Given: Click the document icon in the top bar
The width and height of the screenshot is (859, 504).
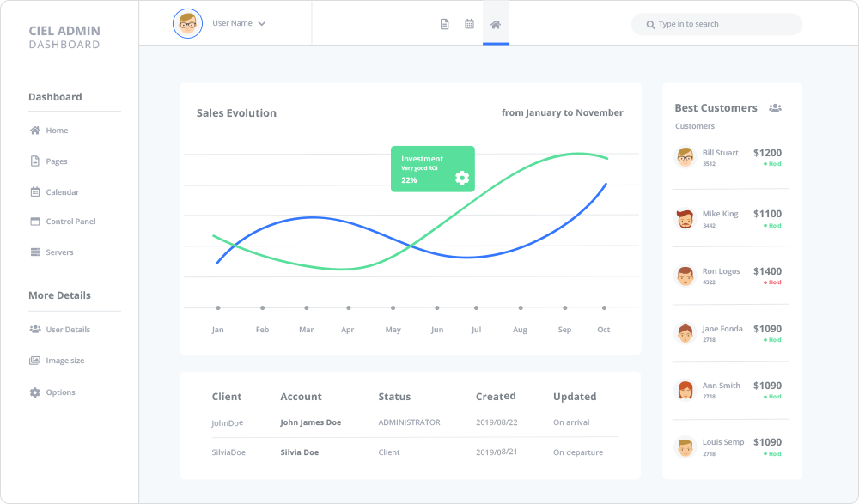Looking at the screenshot, I should [x=444, y=24].
